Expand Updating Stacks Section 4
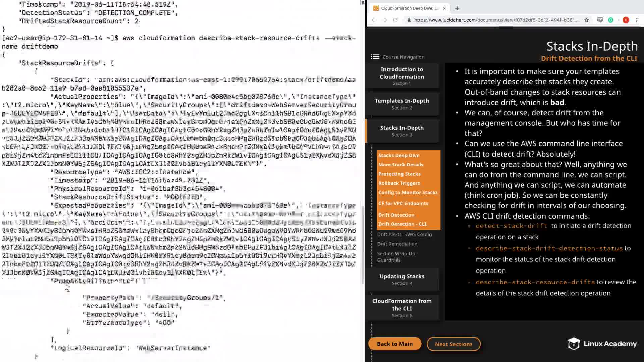Screen dimensions: 644x362 click(x=402, y=279)
